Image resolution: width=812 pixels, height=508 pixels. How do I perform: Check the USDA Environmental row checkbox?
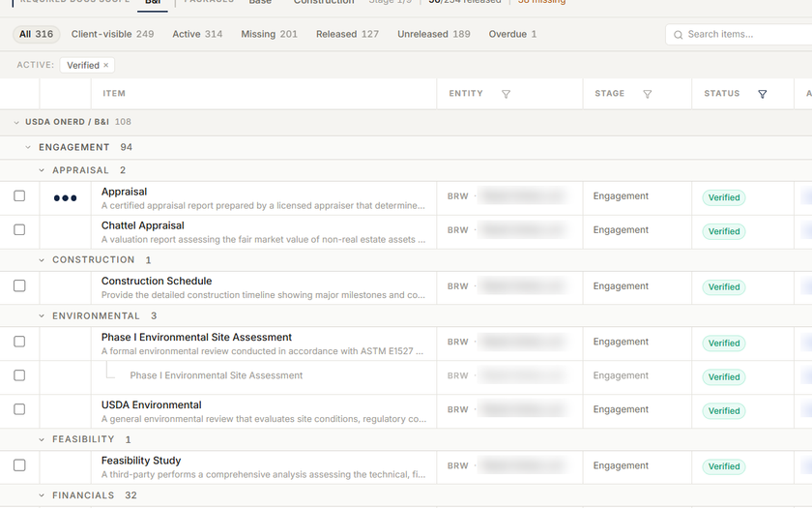pos(19,409)
